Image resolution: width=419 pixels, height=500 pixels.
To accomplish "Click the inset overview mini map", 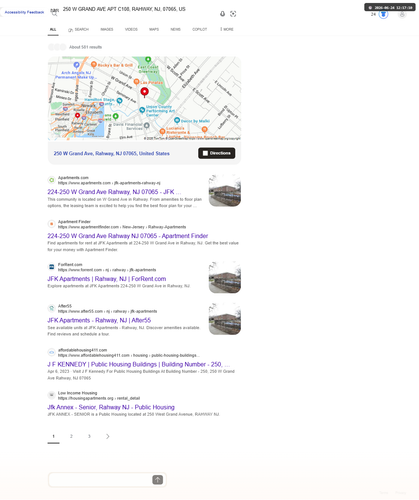I will 76,120.
